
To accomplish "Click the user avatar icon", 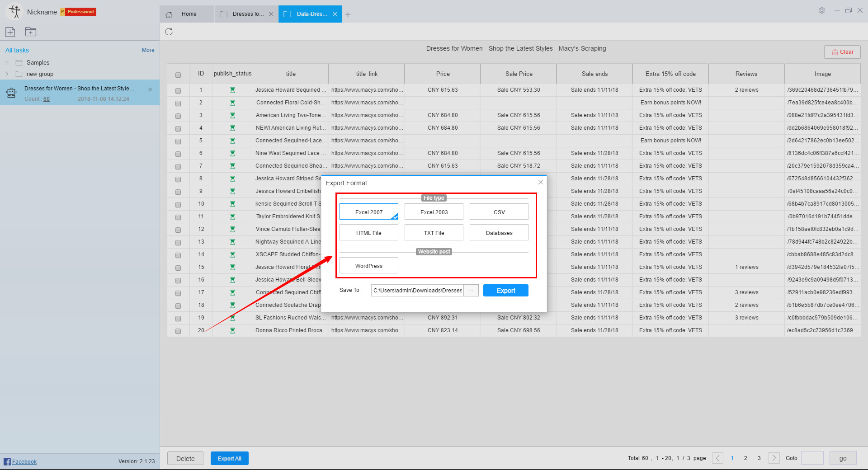I will click(15, 12).
